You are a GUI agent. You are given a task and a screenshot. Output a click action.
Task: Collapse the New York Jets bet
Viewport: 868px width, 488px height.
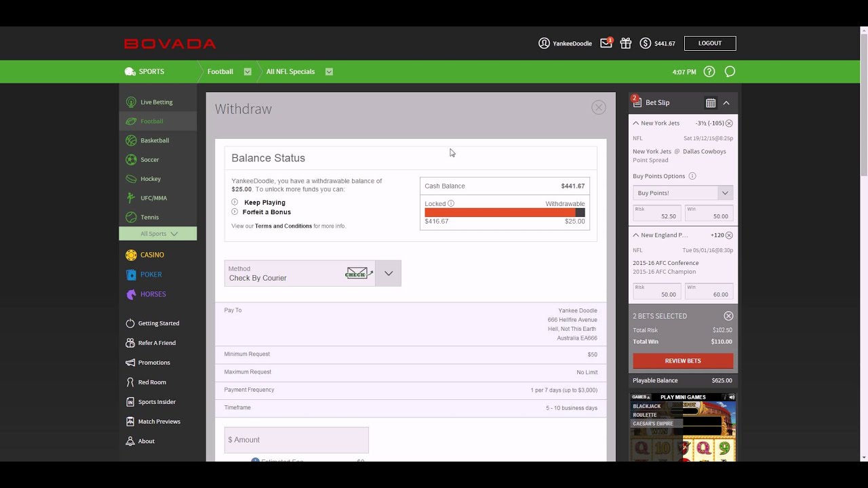click(x=635, y=123)
